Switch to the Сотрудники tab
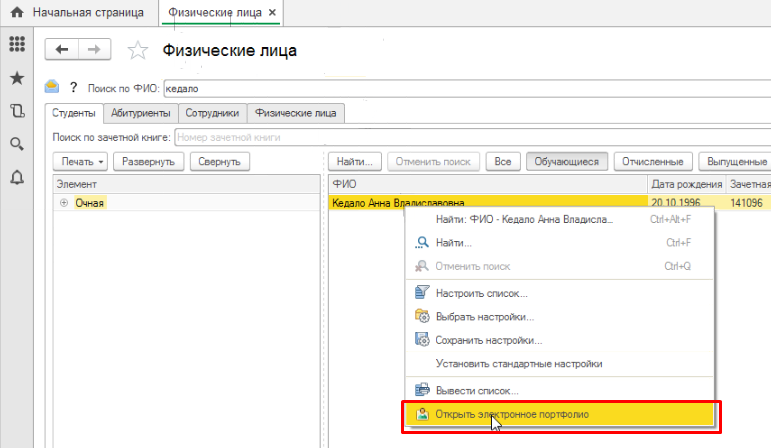The width and height of the screenshot is (771, 448). coord(212,114)
